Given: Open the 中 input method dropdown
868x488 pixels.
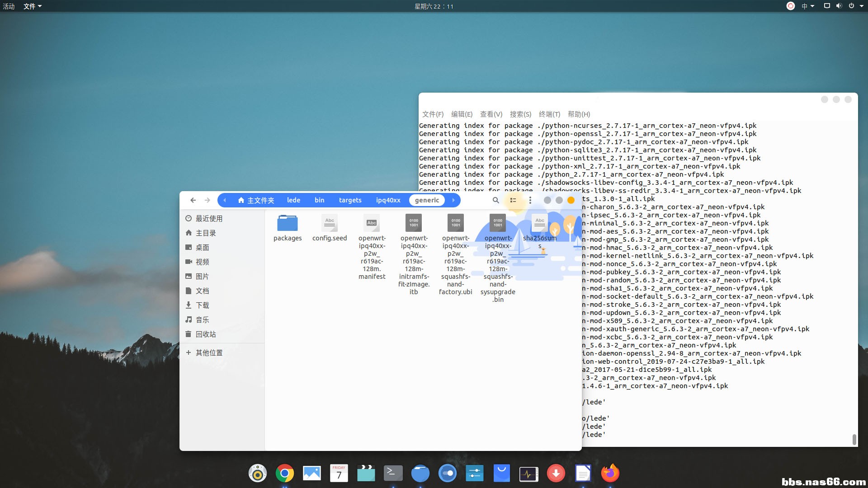Looking at the screenshot, I should [x=807, y=6].
